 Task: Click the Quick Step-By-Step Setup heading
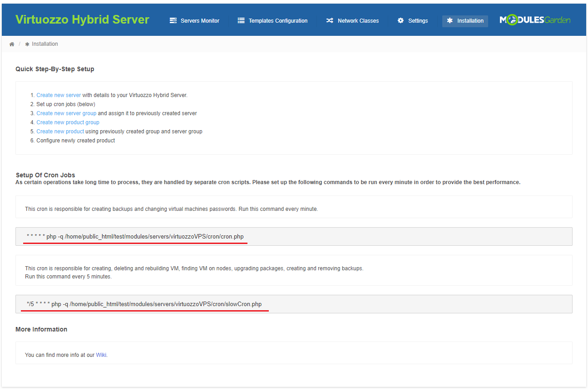click(x=55, y=69)
